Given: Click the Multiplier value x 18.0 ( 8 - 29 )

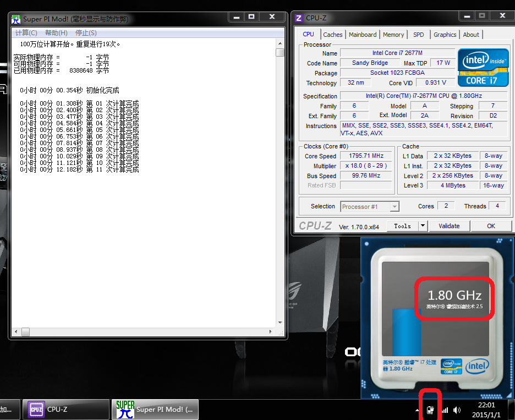Looking at the screenshot, I should (366, 165).
